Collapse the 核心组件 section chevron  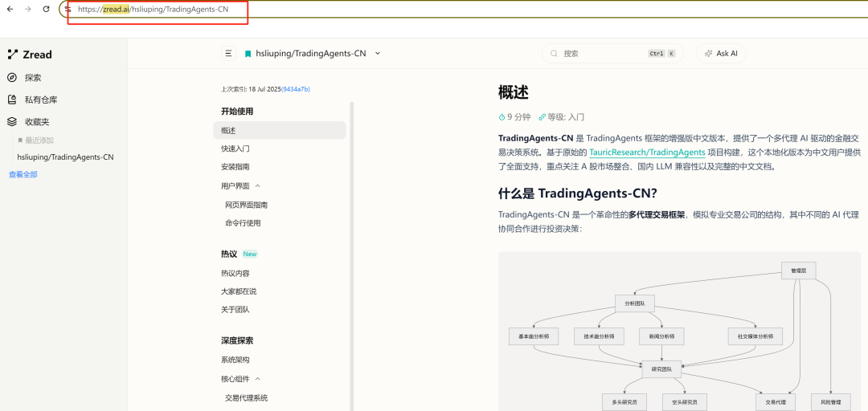tap(257, 380)
